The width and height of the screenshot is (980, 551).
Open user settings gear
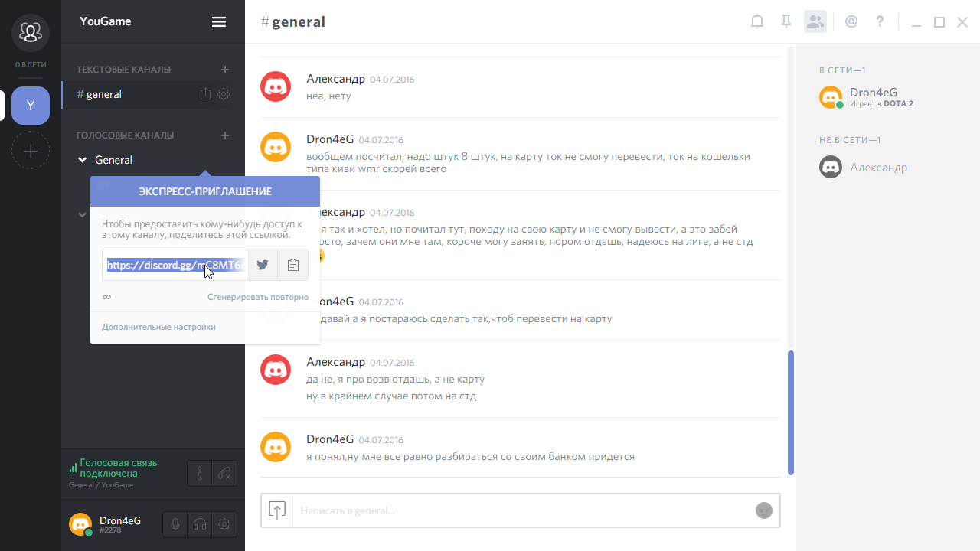pyautogui.click(x=224, y=524)
